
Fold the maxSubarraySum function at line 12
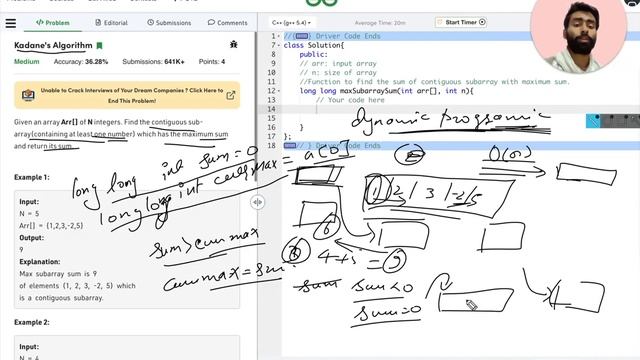pyautogui.click(x=279, y=91)
